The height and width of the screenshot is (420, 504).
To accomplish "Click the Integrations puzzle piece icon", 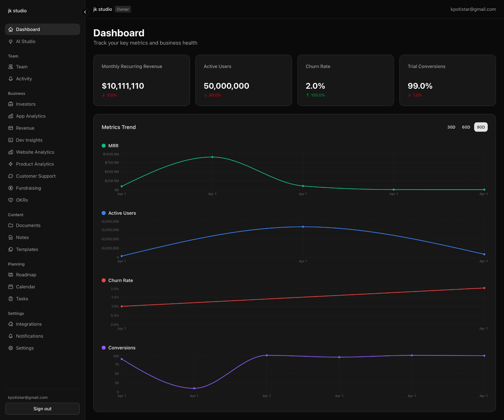I will (x=10, y=324).
